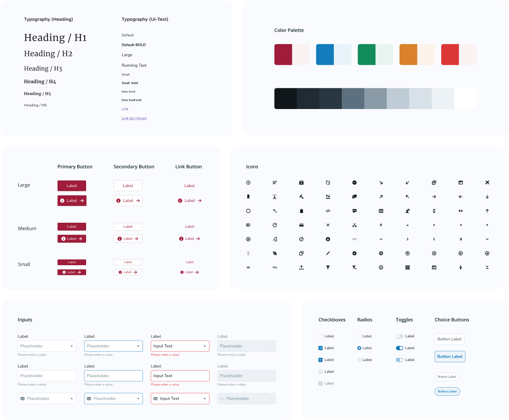Click the chat bubble with dots icon
509x420 pixels.
(355, 211)
